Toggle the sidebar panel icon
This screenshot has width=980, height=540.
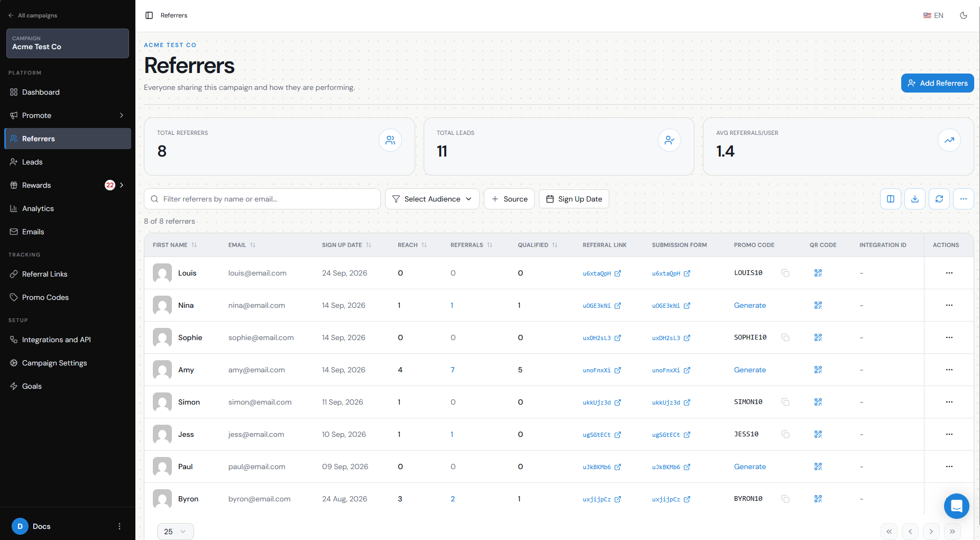point(149,15)
